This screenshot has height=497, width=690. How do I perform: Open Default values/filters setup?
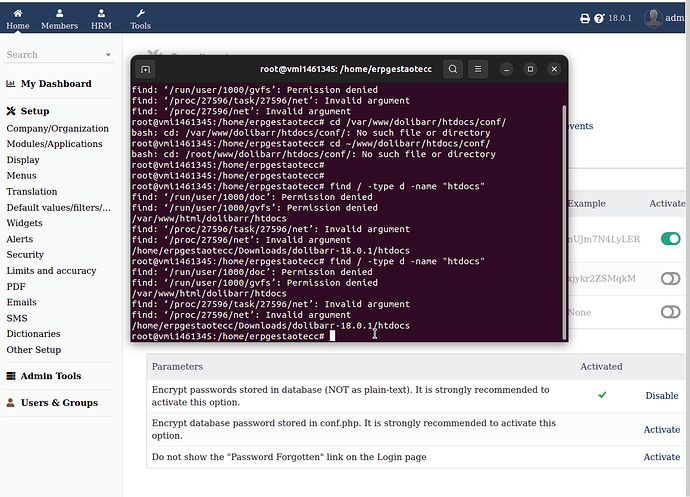[x=59, y=207]
